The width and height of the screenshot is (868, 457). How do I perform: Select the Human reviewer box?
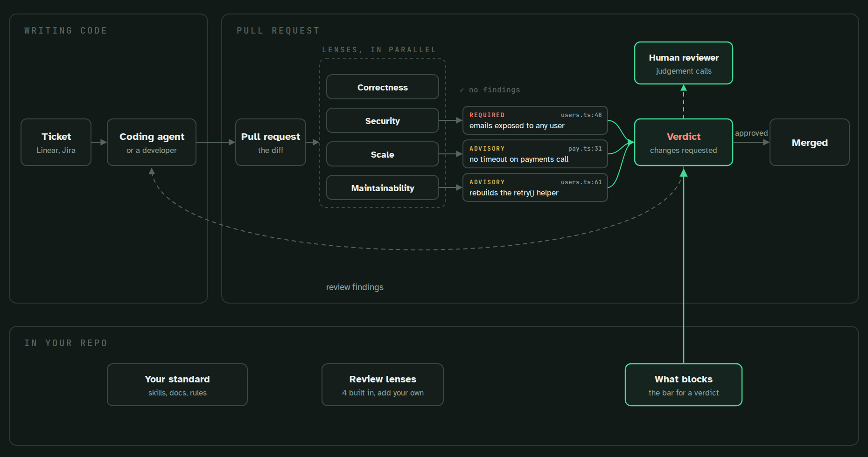click(x=684, y=63)
